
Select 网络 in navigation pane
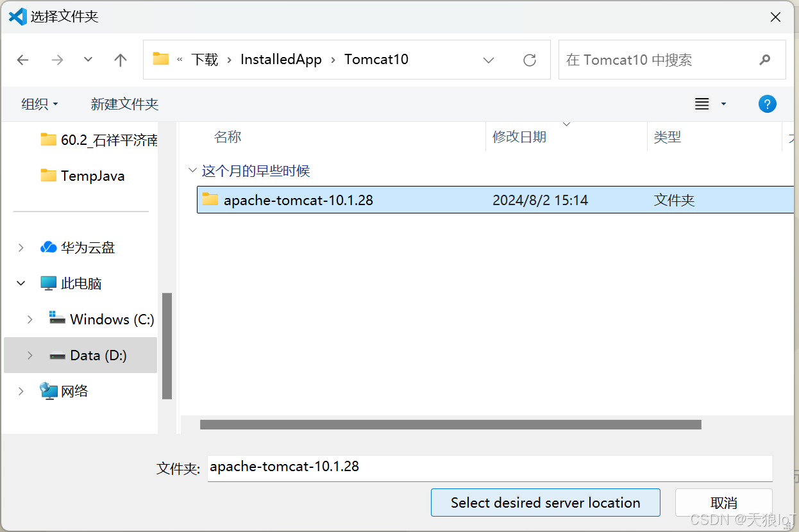(64, 391)
